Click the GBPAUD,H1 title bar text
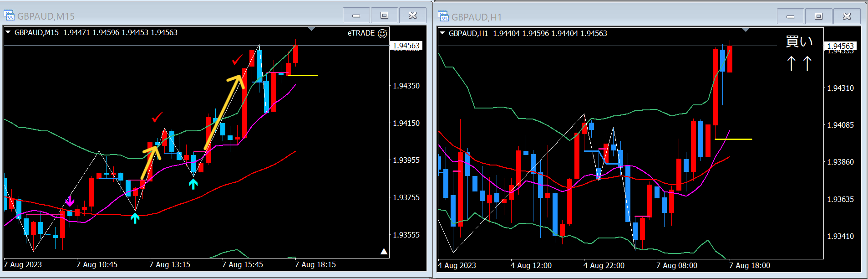Viewport: 868px width, 279px height. coord(477,17)
